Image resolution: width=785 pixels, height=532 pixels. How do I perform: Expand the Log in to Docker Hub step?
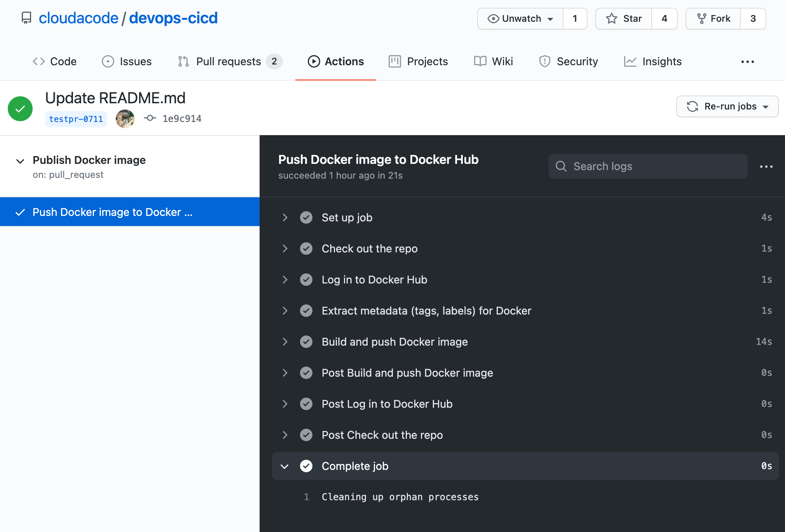[x=285, y=280]
